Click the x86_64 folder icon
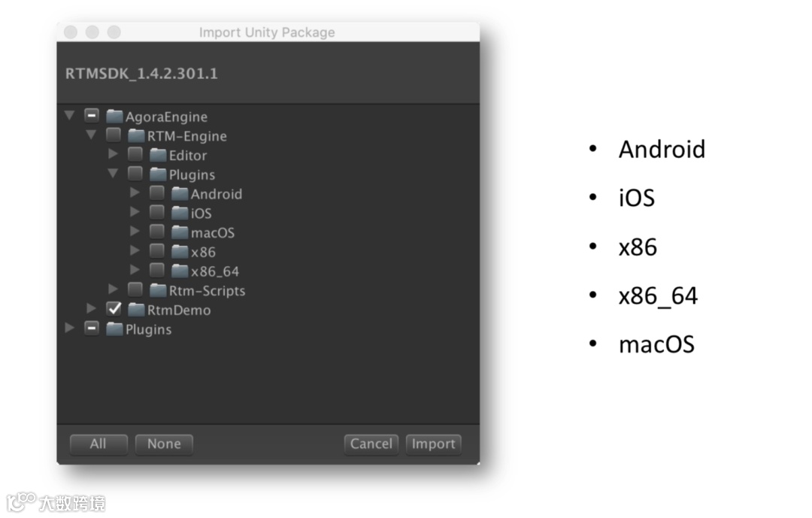This screenshot has height=518, width=812. pyautogui.click(x=180, y=271)
